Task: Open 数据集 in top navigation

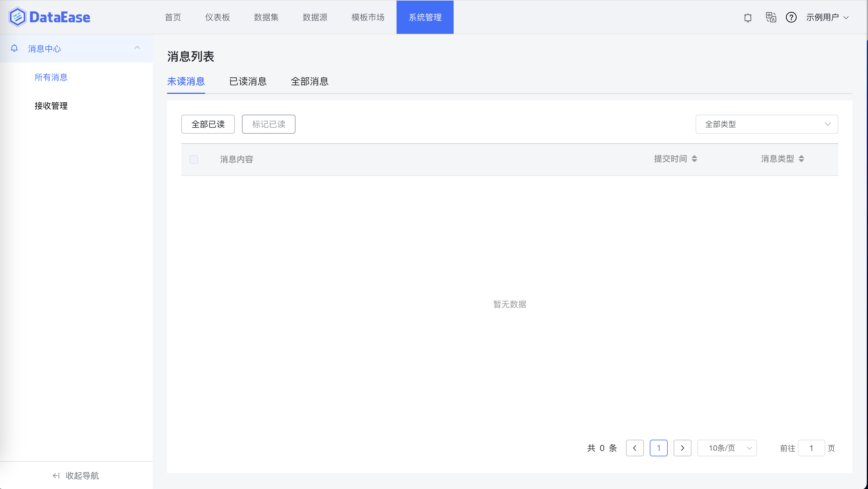Action: (266, 17)
